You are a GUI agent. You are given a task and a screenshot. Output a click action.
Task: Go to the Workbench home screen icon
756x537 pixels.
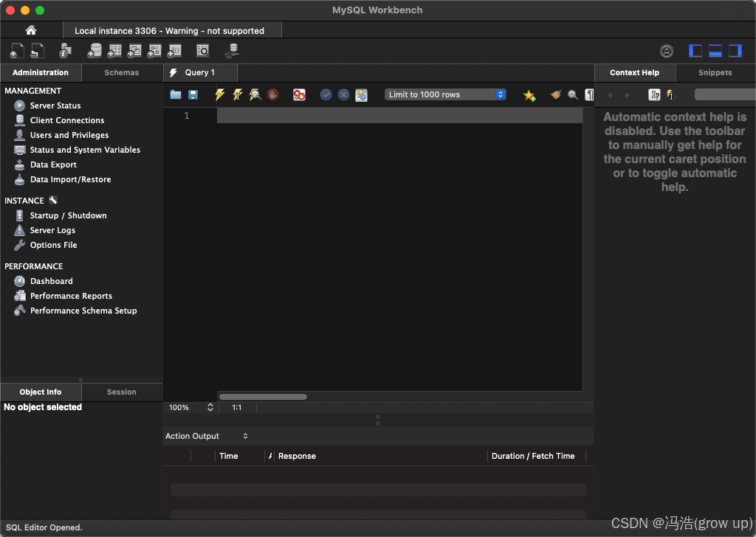coord(31,30)
